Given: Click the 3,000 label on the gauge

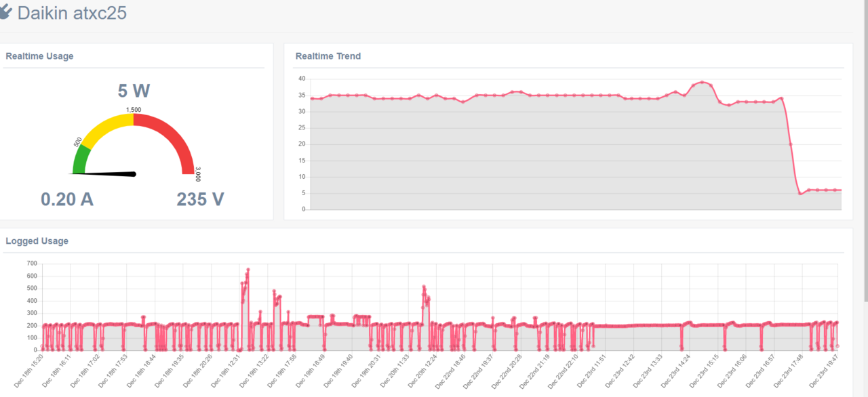Looking at the screenshot, I should pyautogui.click(x=198, y=174).
